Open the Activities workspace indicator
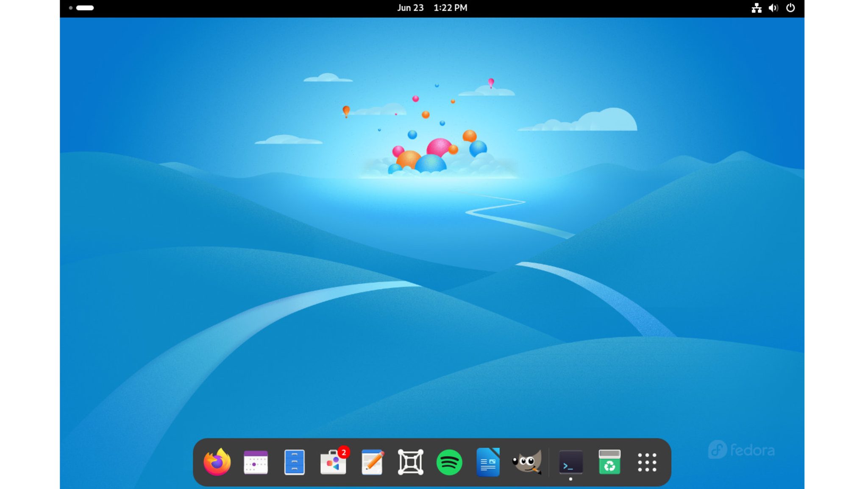Screen dimensions: 868x489 [x=81, y=8]
